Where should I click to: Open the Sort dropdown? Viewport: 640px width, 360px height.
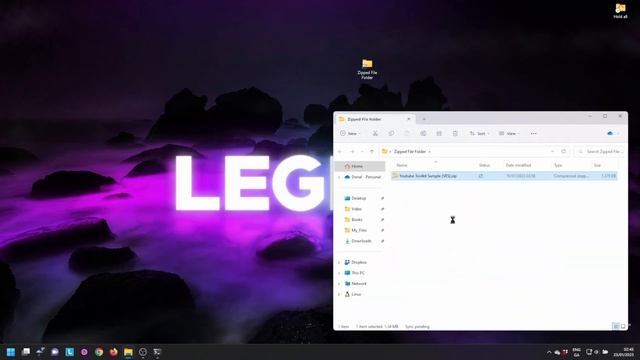(479, 133)
